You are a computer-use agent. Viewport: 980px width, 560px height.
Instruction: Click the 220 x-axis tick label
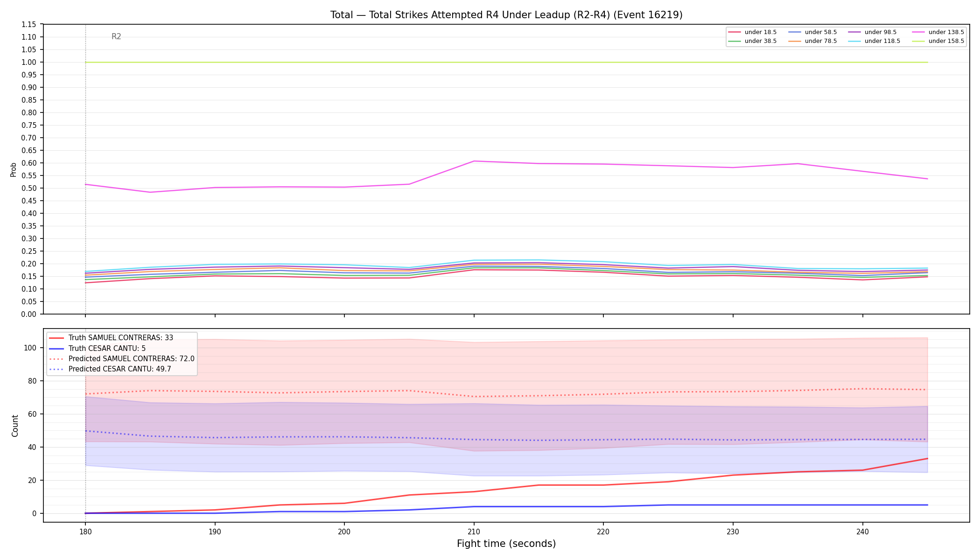coord(603,531)
